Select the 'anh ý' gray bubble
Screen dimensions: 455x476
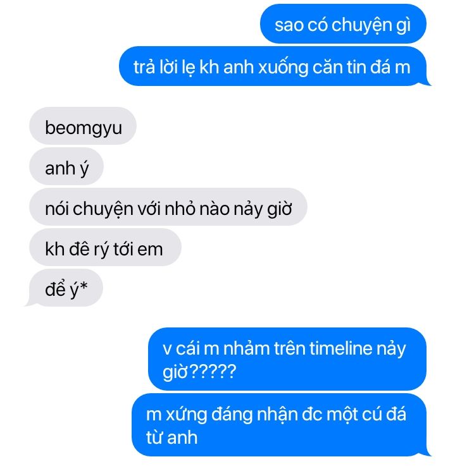click(66, 167)
